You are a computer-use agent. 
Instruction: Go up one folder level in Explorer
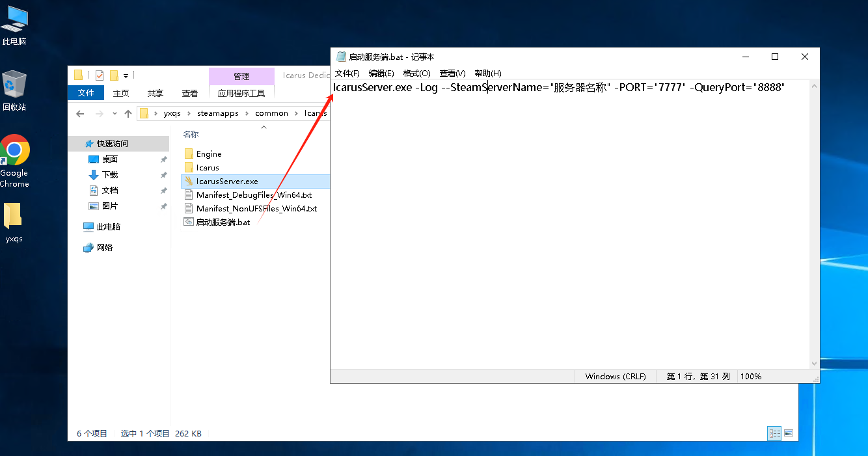[x=128, y=113]
